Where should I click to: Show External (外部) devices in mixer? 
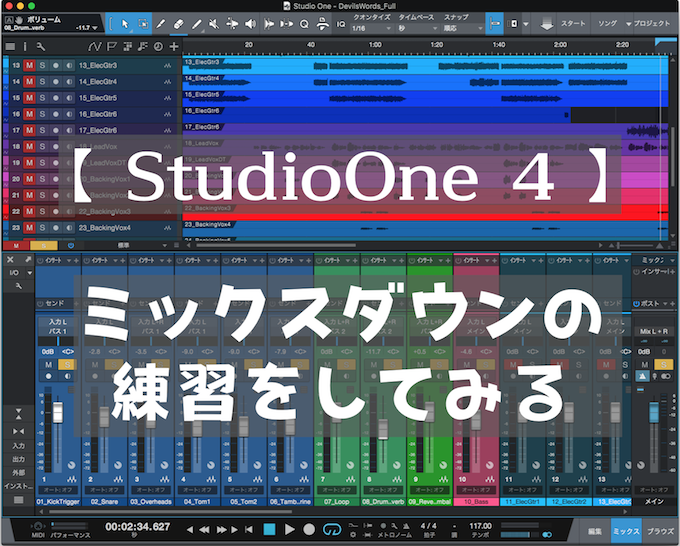tap(18, 473)
